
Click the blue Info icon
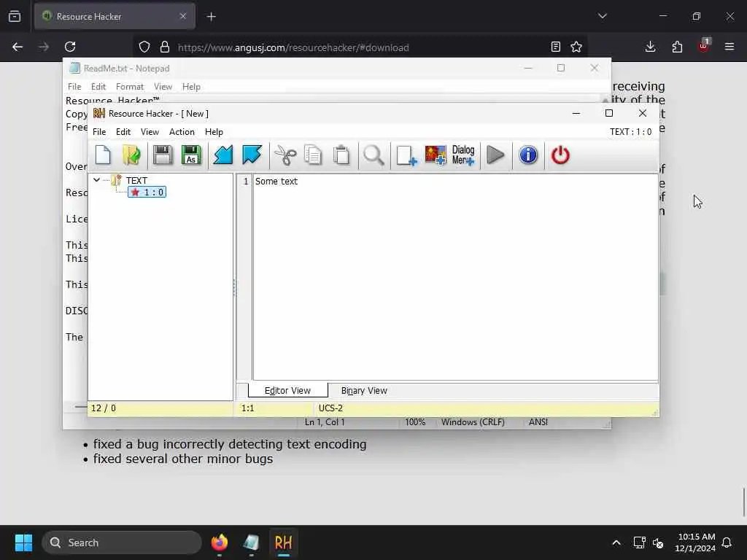(528, 155)
